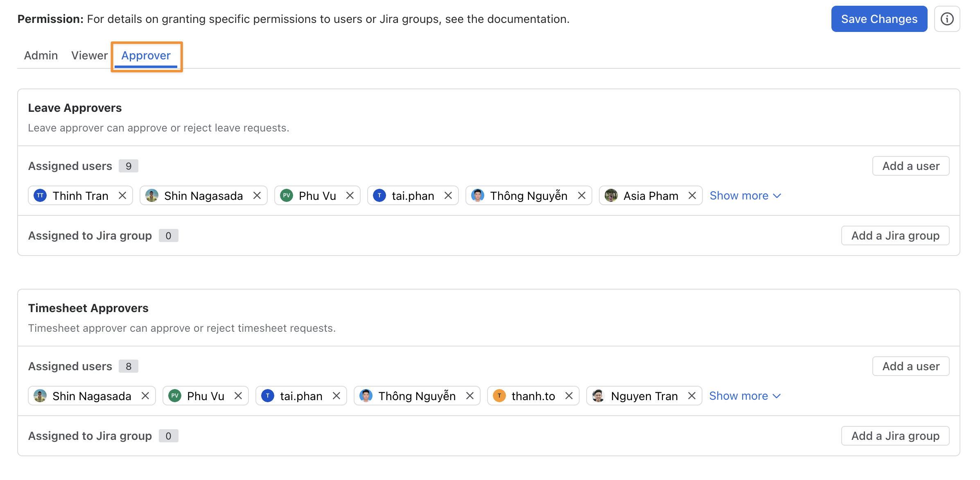Remove Asia Pham from Leave Approvers

tap(692, 196)
